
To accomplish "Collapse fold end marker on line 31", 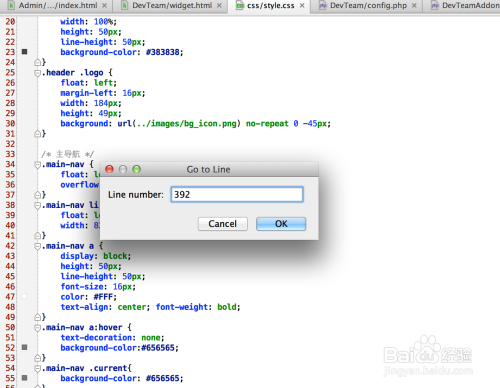I will pos(38,134).
